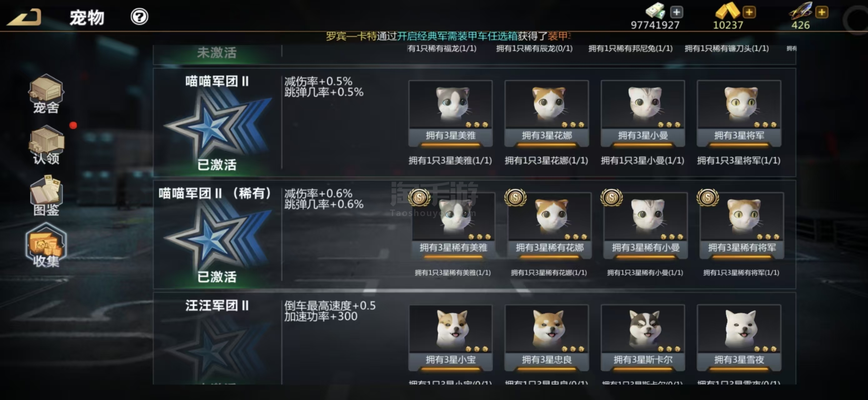
Task: Open the pet help question mark
Action: [x=139, y=17]
